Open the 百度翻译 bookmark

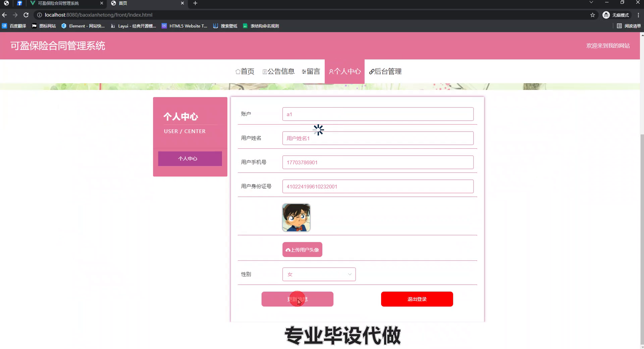point(14,26)
